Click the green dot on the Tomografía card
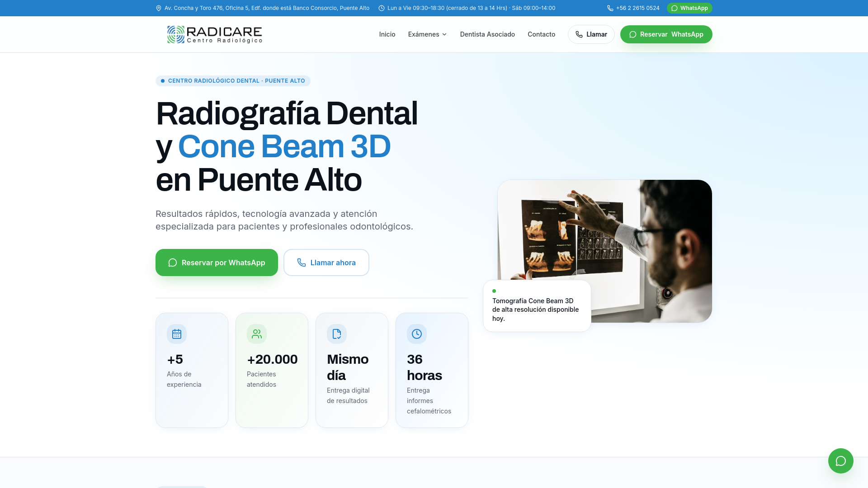 coord(494,291)
